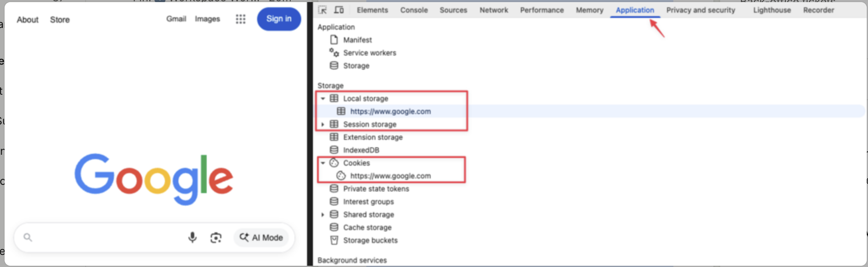
Task: Search by image with camera lens icon
Action: [x=216, y=238]
